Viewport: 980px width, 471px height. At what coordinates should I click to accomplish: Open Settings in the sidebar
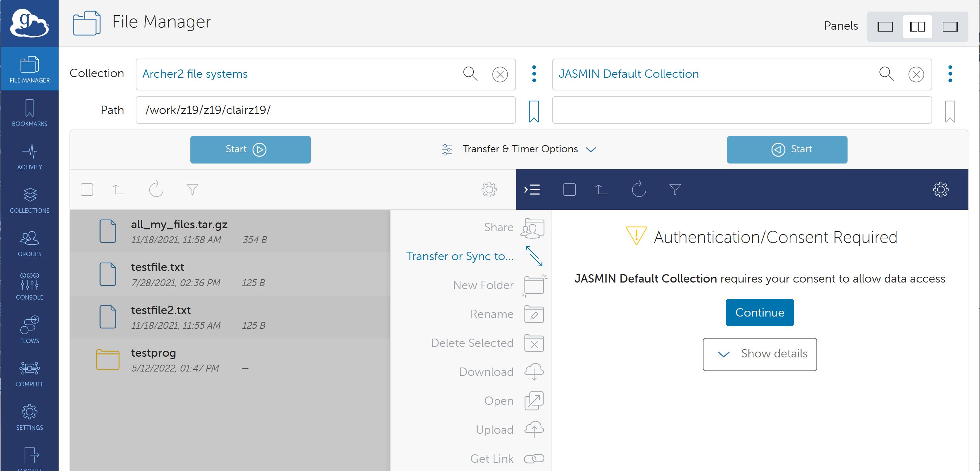tap(29, 417)
